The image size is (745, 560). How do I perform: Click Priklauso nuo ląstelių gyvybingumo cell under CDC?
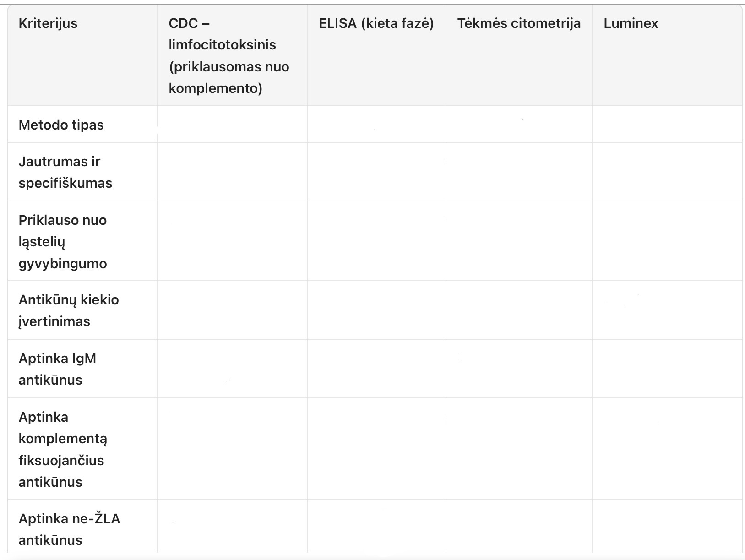point(233,241)
